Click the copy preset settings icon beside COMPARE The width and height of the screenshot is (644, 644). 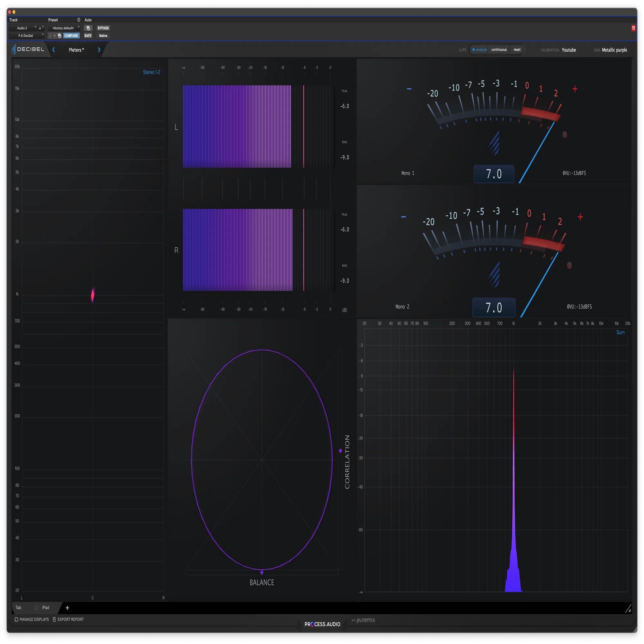tap(60, 36)
